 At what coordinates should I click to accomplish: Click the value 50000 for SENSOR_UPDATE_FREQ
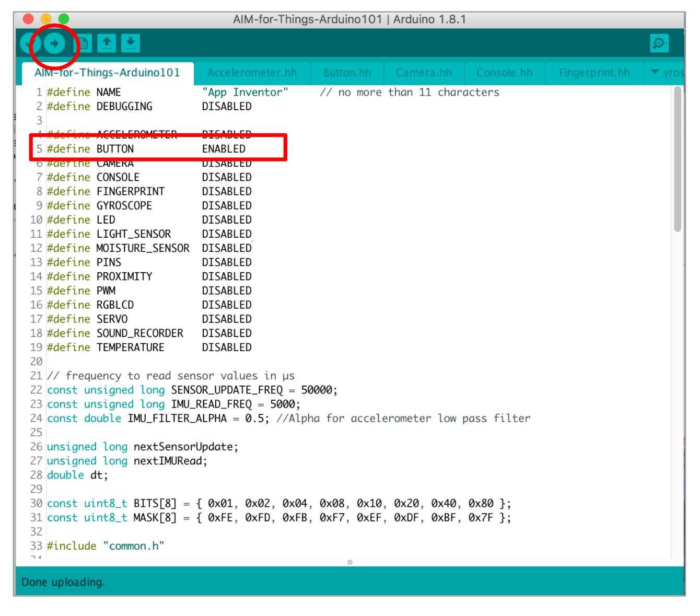(317, 390)
